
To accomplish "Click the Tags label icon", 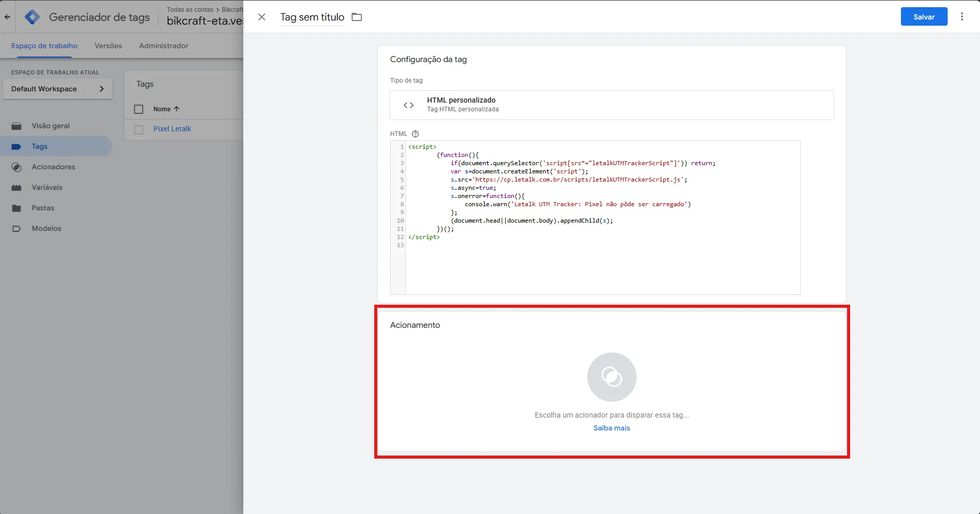I will 16,147.
